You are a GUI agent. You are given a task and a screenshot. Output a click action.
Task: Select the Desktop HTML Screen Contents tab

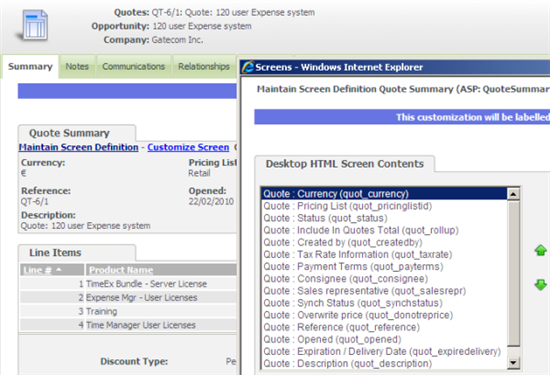coord(344,164)
